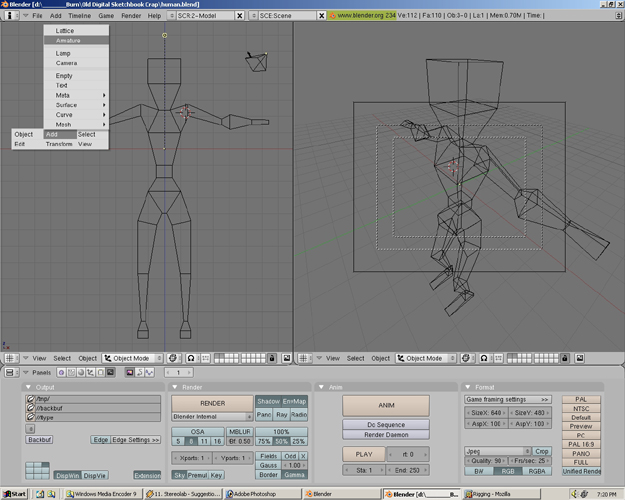The width and height of the screenshot is (625, 500).
Task: Open Adobe Photoshop in the taskbar
Action: click(x=261, y=494)
